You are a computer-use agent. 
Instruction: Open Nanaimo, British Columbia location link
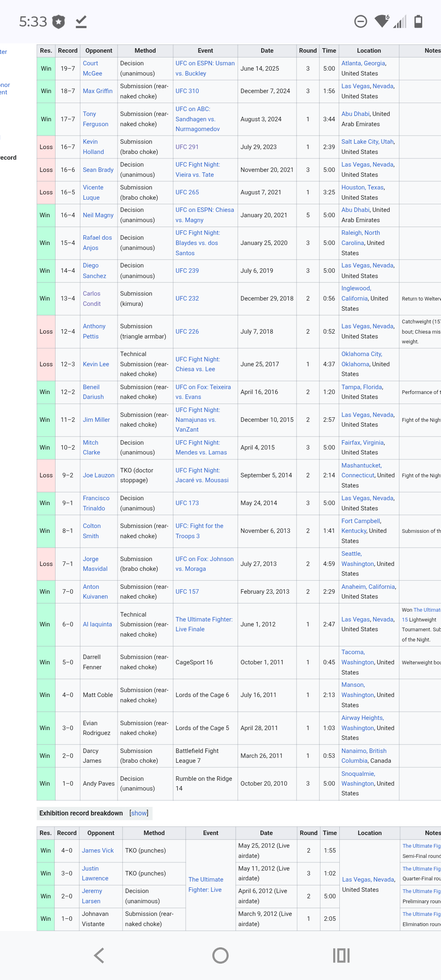pos(364,756)
